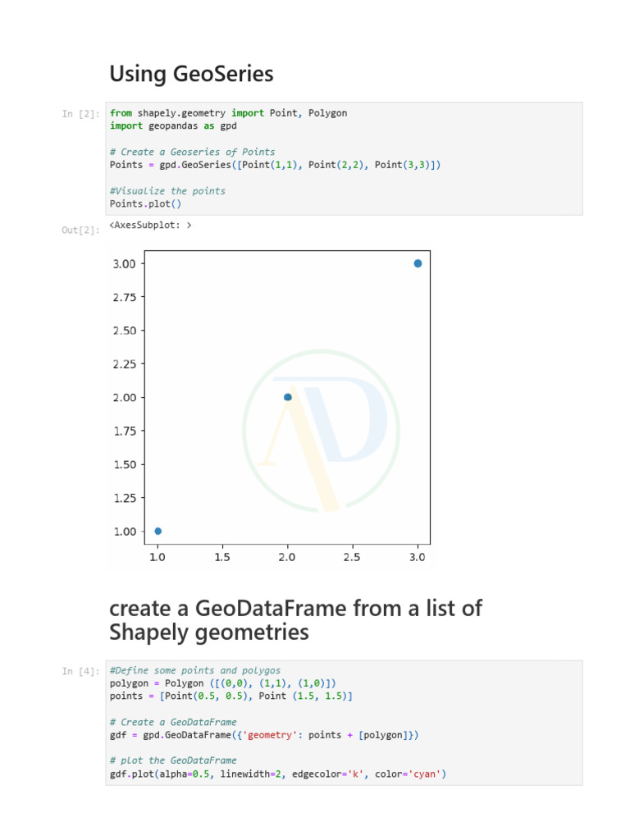Viewport: 630px width, 840px height.
Task: Place cursor on the Points.plot() line
Action: click(x=146, y=204)
